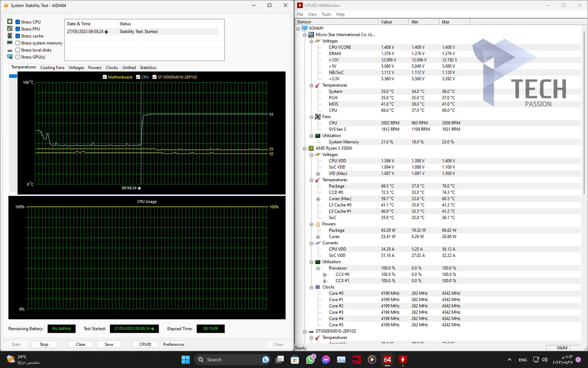Open Messenger from the taskbar

(326, 360)
